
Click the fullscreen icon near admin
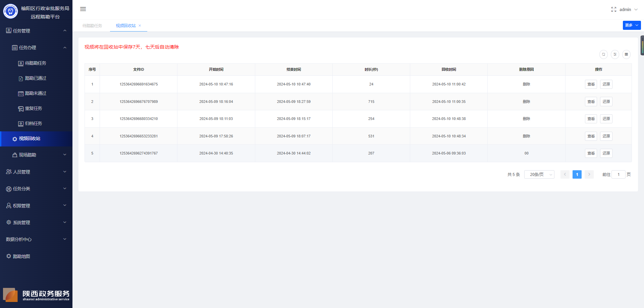coord(613,9)
